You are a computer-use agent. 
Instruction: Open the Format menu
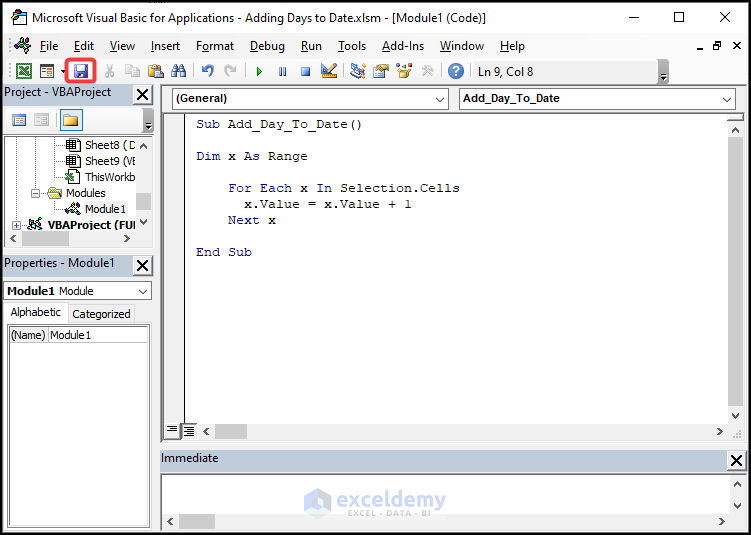[x=215, y=46]
